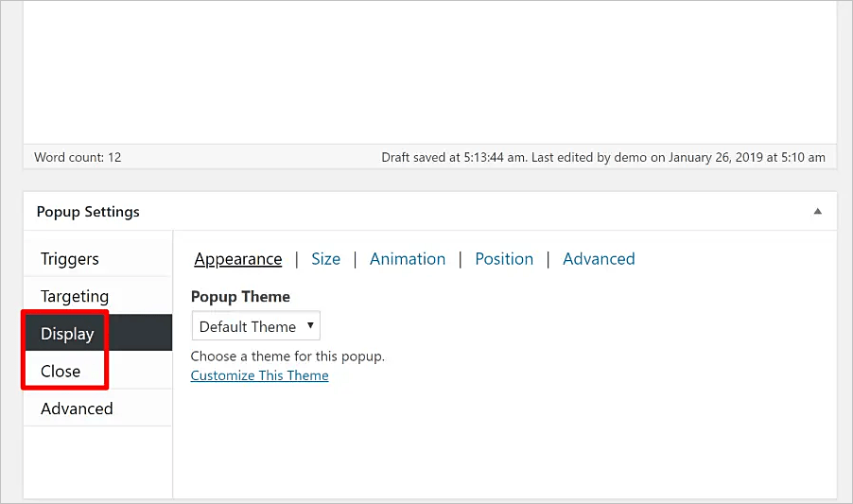
Task: Select the Appearance sub-tab
Action: point(238,259)
